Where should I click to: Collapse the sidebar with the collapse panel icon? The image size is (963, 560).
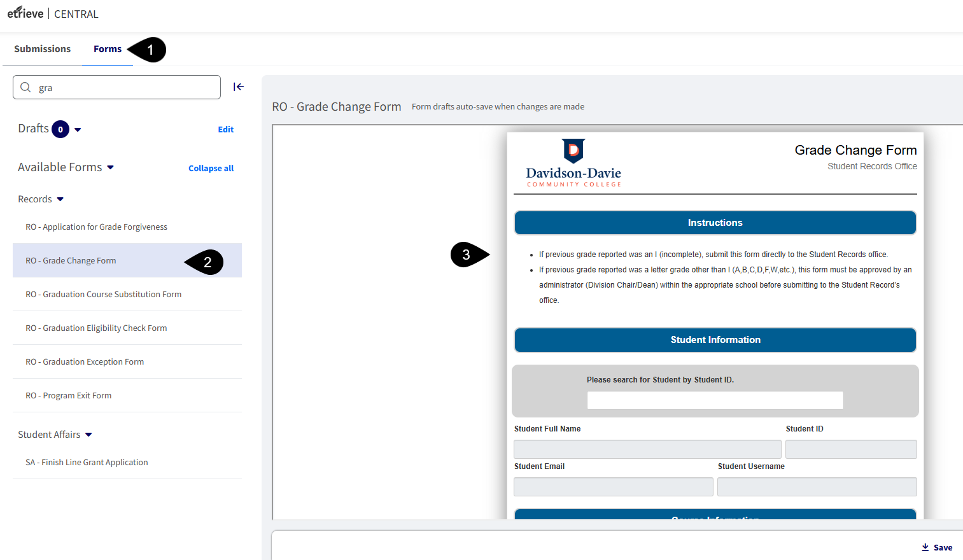(x=238, y=87)
